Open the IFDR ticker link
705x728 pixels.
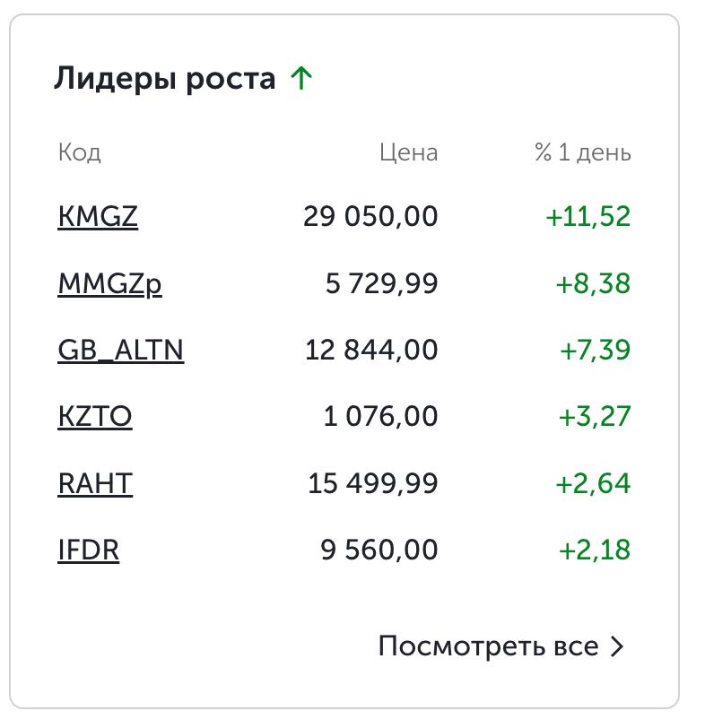(88, 550)
